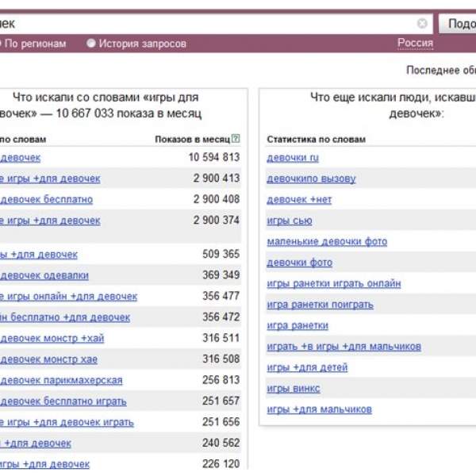
Task: Open the query link with 10 594 813 impressions
Action: coord(20,158)
